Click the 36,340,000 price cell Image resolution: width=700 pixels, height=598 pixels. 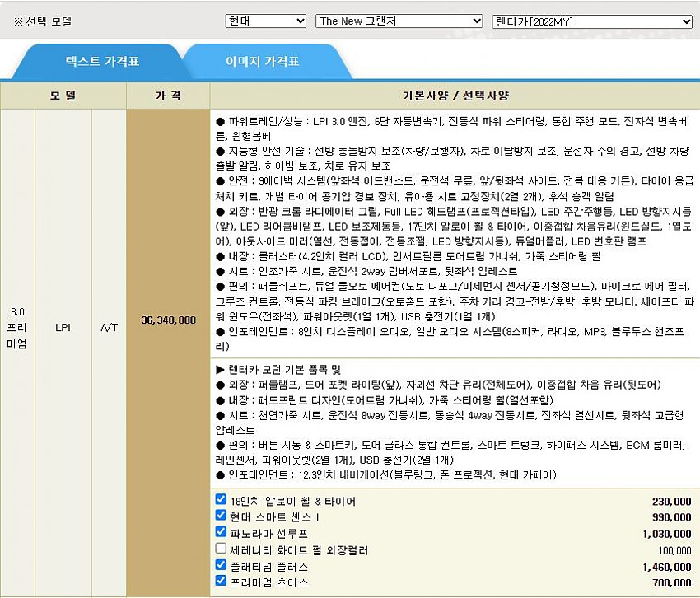point(168,320)
